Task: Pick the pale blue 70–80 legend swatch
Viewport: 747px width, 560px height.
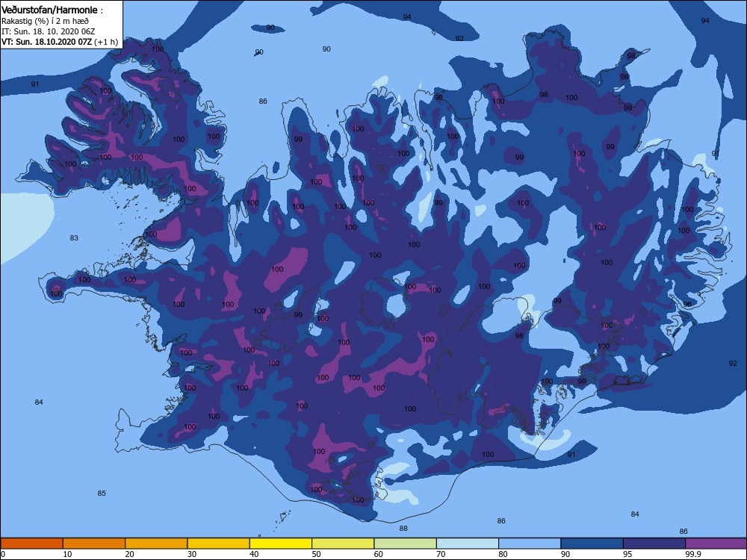Action: click(x=468, y=544)
